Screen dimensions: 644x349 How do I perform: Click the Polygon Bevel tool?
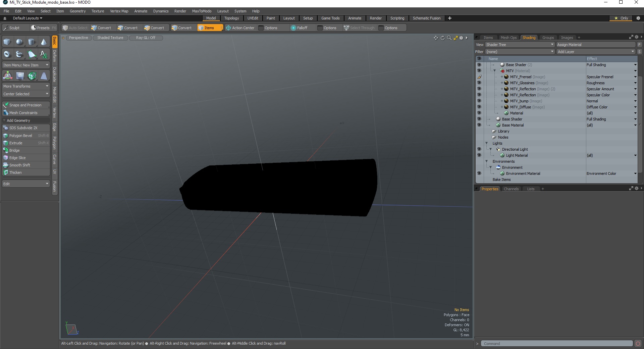coord(26,136)
